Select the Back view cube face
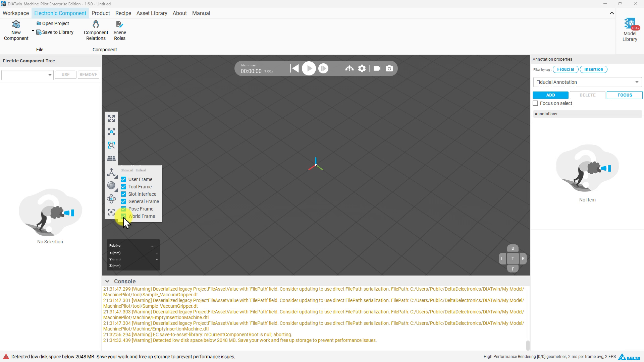644x362 pixels. pos(513,248)
